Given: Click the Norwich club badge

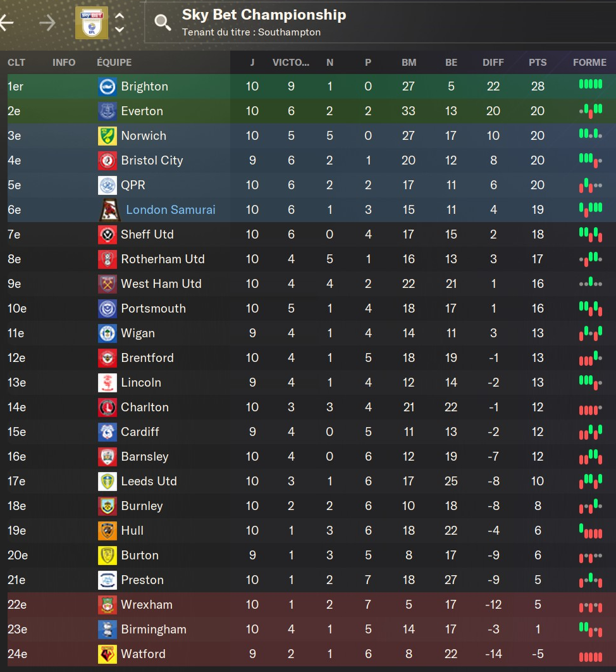Looking at the screenshot, I should [x=108, y=136].
